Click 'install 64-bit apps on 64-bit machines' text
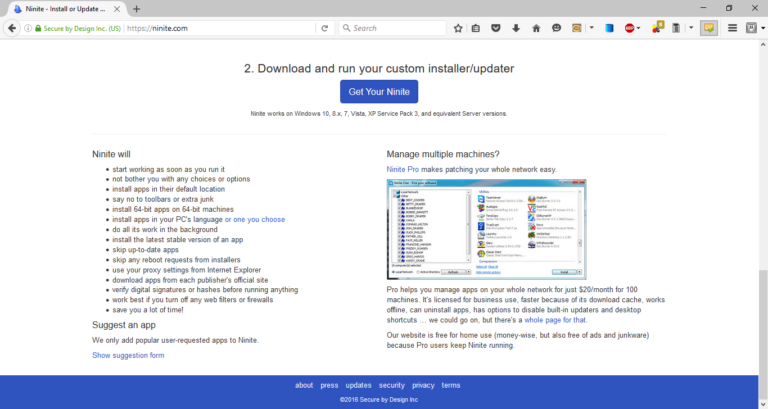Screen dimensions: 768x409 [173, 209]
